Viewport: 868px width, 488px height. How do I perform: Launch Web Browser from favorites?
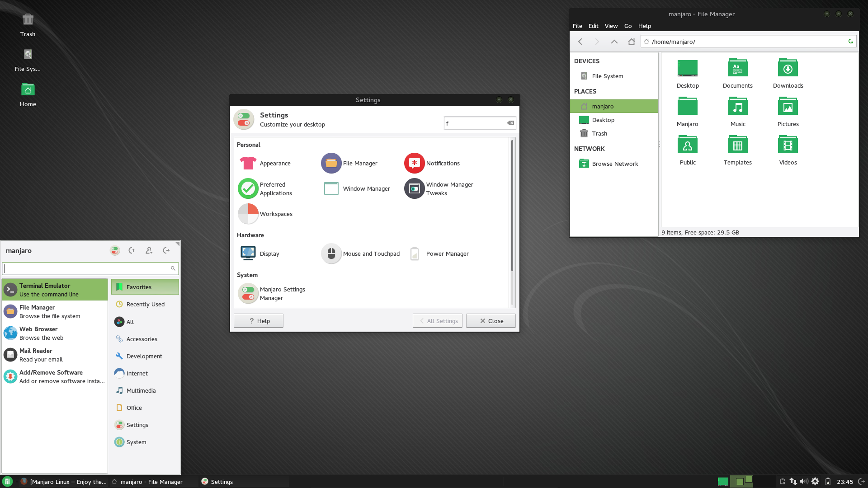tap(55, 333)
